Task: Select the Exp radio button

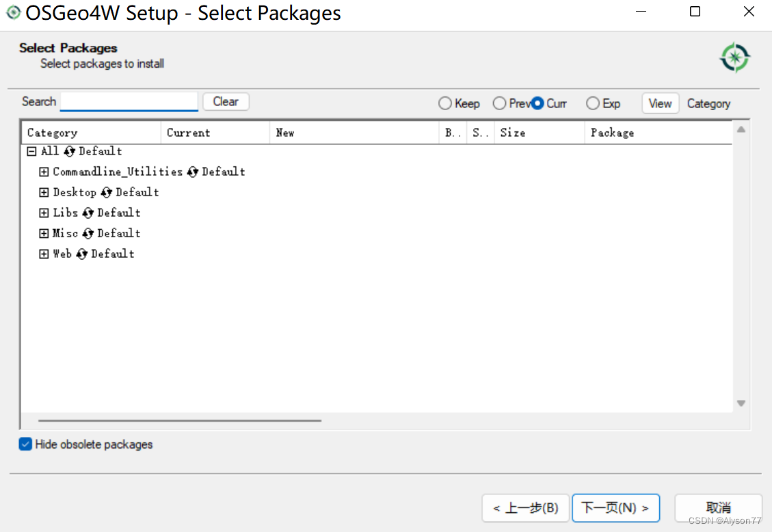Action: point(593,103)
